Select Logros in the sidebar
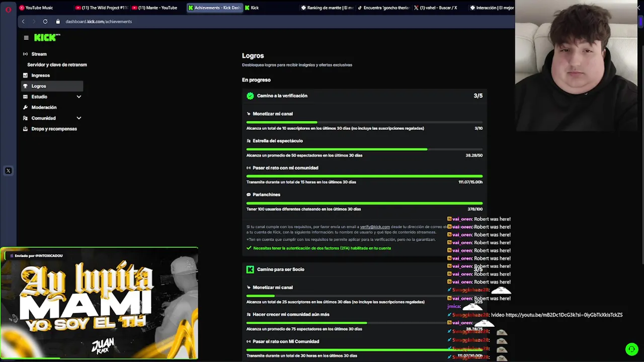Screen dimensions: 644x362 point(52,86)
